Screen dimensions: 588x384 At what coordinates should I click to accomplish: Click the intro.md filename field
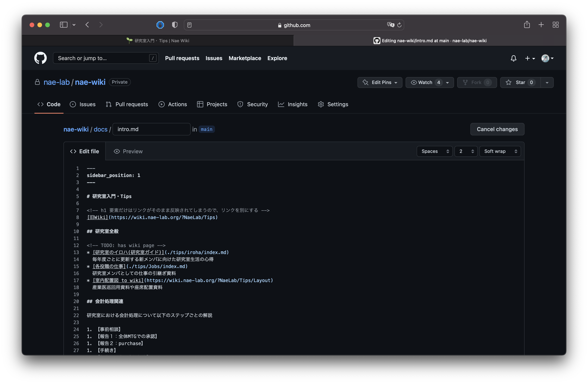pos(151,129)
